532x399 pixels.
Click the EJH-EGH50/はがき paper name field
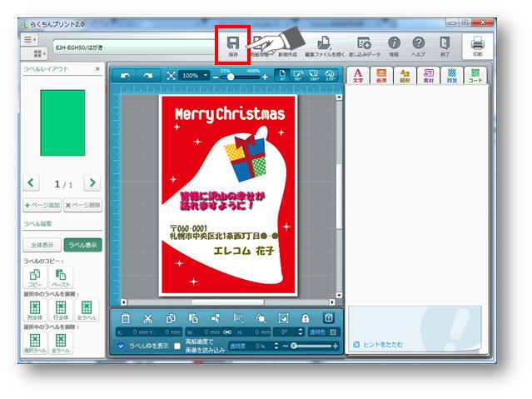click(134, 47)
